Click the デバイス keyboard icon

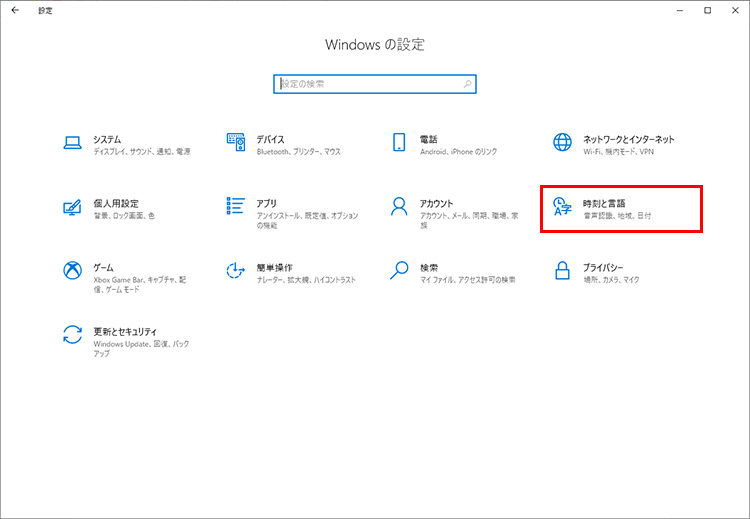[x=236, y=143]
